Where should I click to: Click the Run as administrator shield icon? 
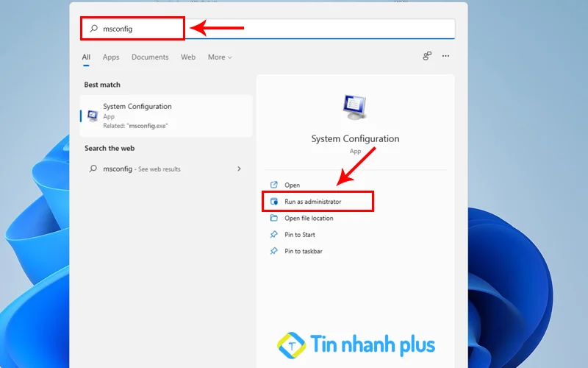274,201
